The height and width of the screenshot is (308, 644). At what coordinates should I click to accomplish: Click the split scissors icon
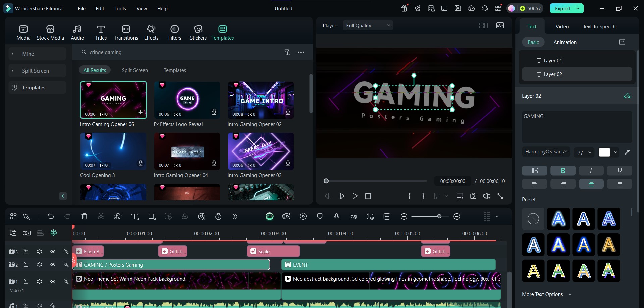(101, 216)
